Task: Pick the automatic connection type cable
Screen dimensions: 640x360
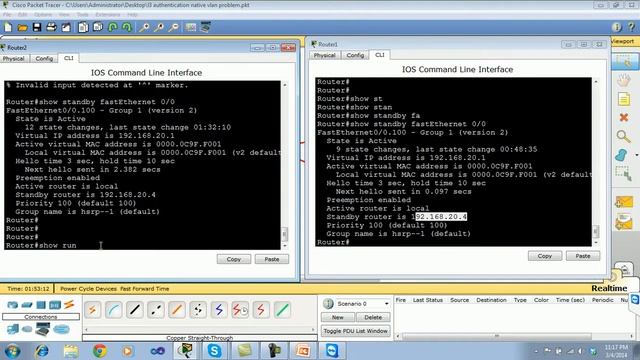Action: click(93, 310)
